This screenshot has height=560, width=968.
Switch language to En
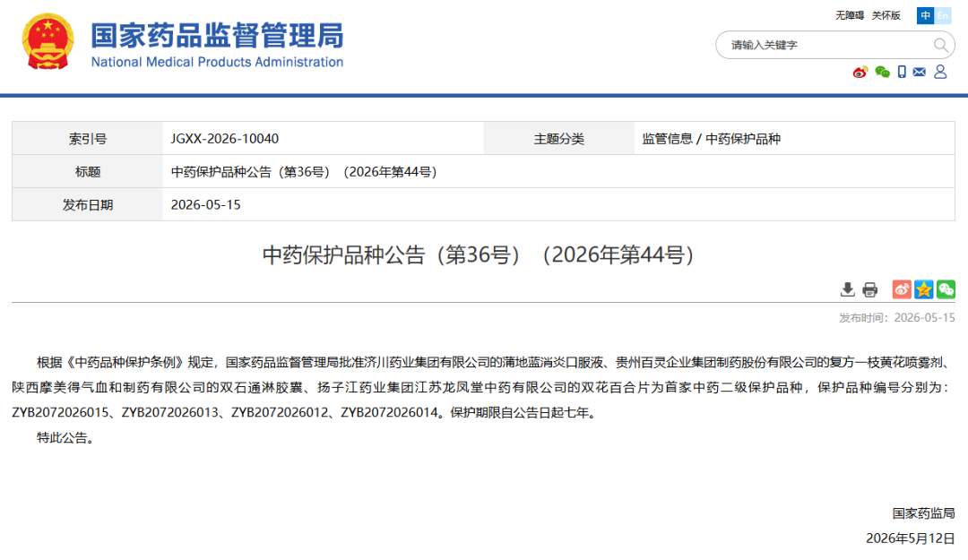[x=943, y=15]
